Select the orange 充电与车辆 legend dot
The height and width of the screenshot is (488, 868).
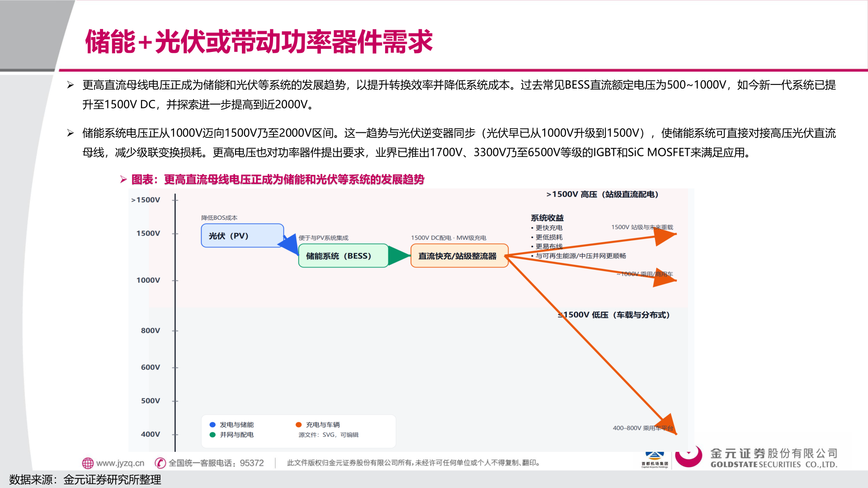298,425
